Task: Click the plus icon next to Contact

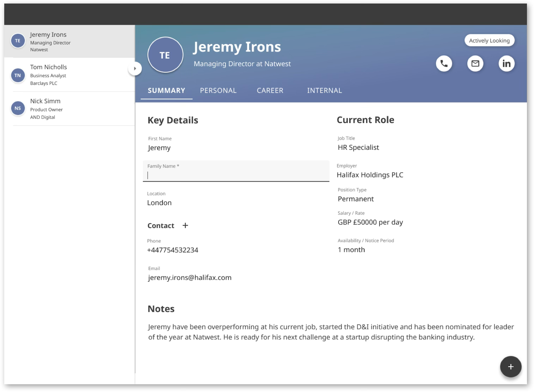Action: pyautogui.click(x=185, y=225)
